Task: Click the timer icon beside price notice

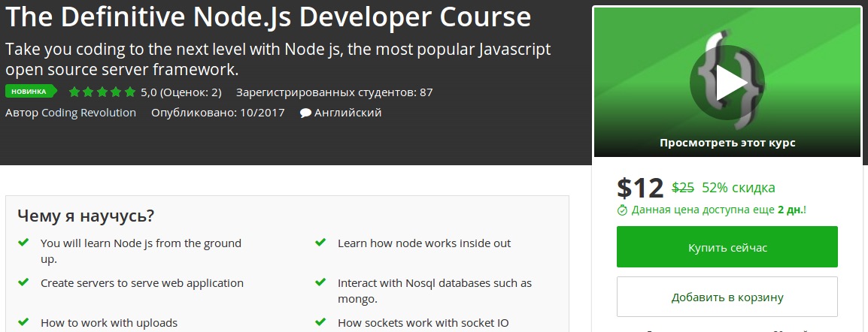Action: [623, 210]
